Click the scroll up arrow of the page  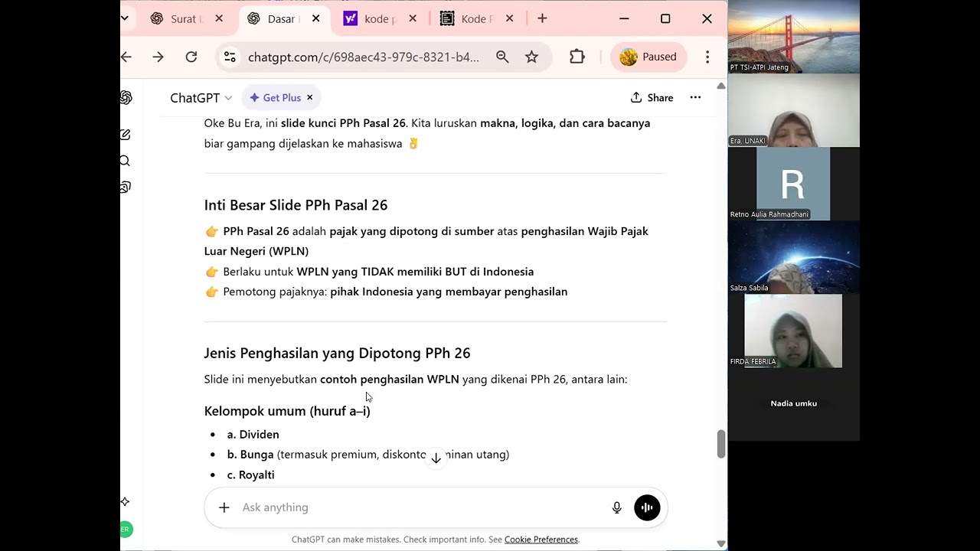[720, 86]
